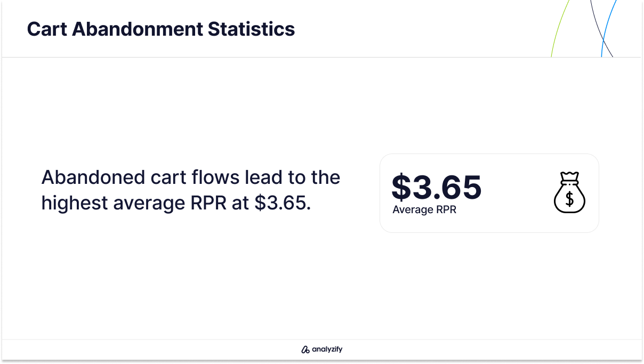The width and height of the screenshot is (644, 364).
Task: Click the money bag icon
Action: coord(569,192)
